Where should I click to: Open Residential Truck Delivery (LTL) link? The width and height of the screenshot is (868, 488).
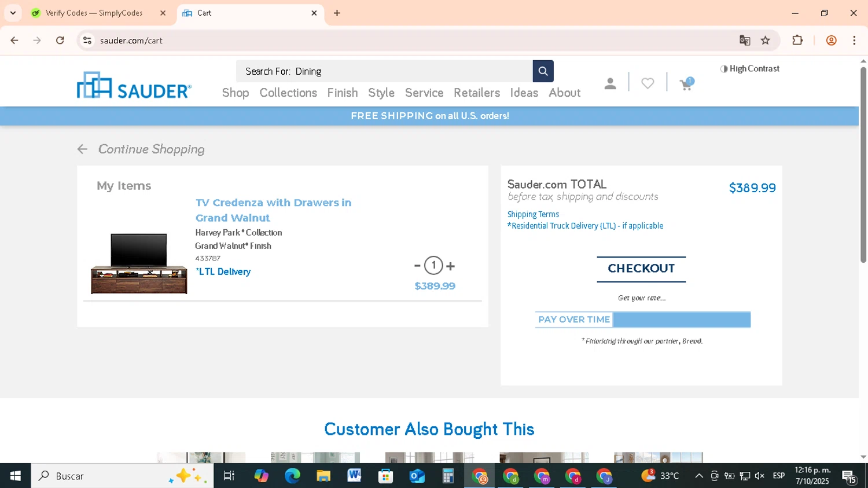585,226
